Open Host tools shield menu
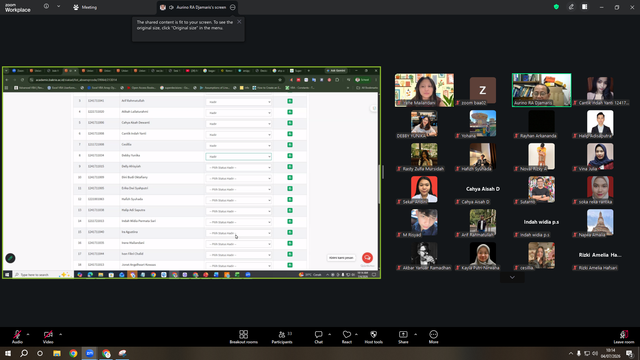This screenshot has width=640, height=360. click(373, 337)
